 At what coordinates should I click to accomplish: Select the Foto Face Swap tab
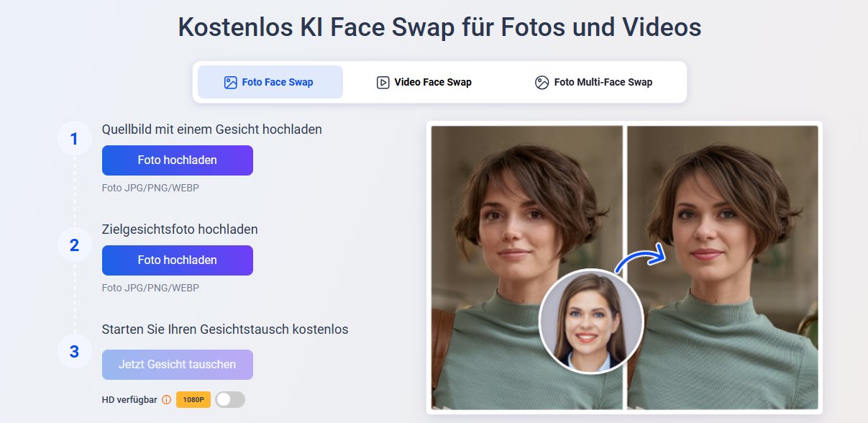pyautogui.click(x=270, y=82)
